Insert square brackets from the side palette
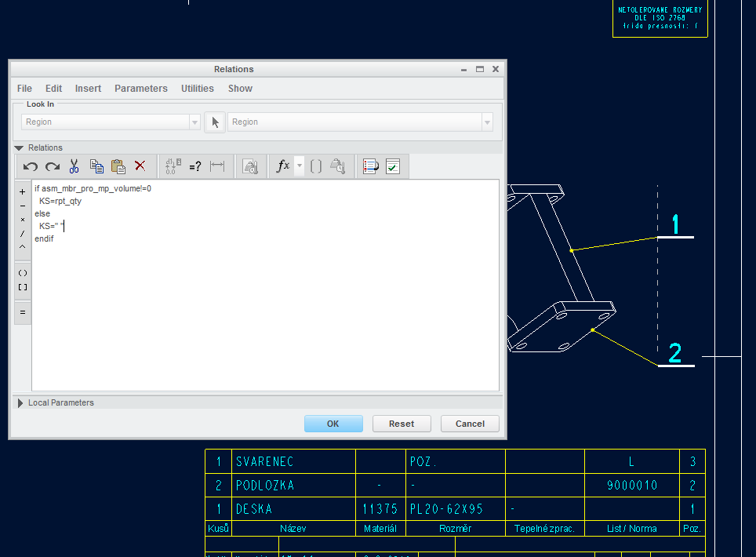This screenshot has width=756, height=557. click(22, 287)
